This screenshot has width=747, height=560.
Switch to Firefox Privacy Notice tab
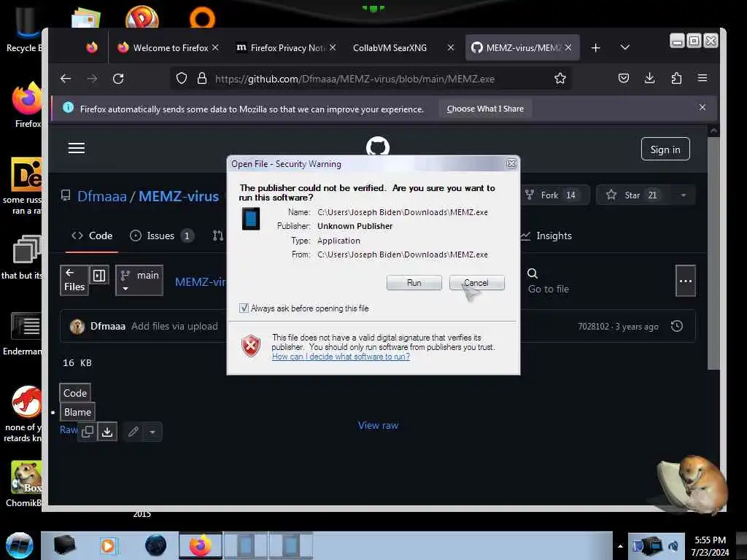(286, 47)
